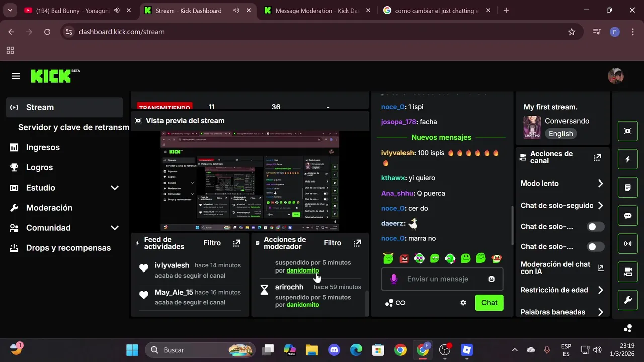Click the chat bubble icon in the right sidebar

pos(628,216)
